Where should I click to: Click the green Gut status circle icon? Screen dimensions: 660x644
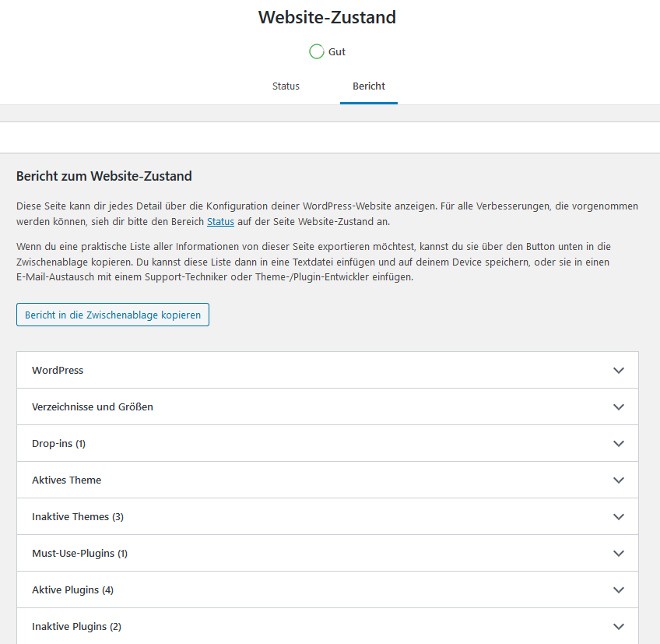click(317, 51)
